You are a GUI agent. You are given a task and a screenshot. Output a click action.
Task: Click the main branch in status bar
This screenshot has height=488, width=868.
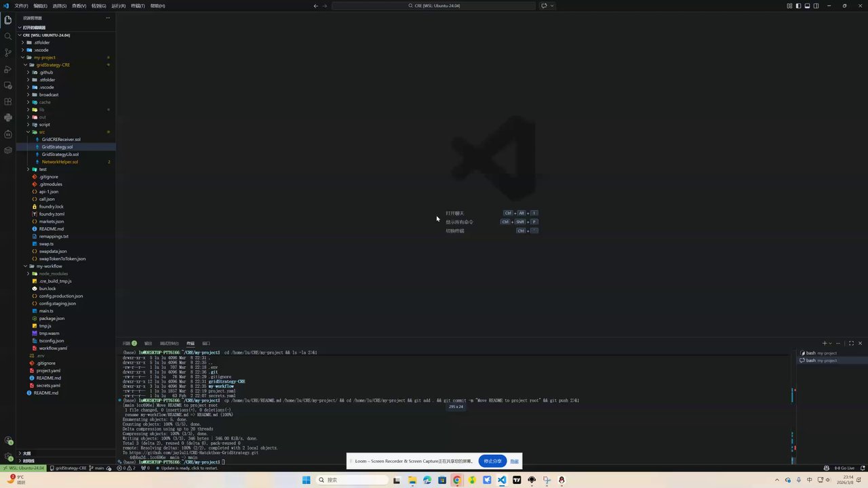pyautogui.click(x=97, y=468)
